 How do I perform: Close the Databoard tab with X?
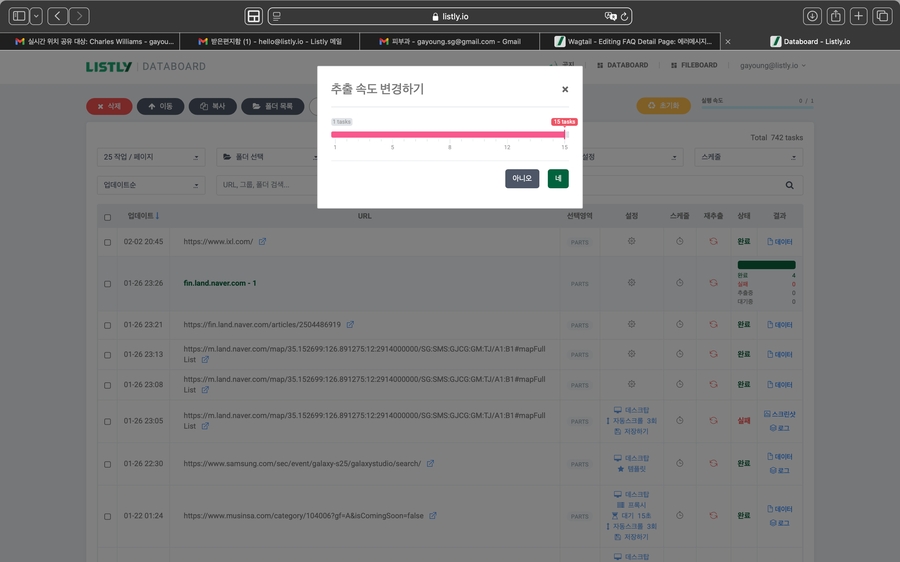728,41
